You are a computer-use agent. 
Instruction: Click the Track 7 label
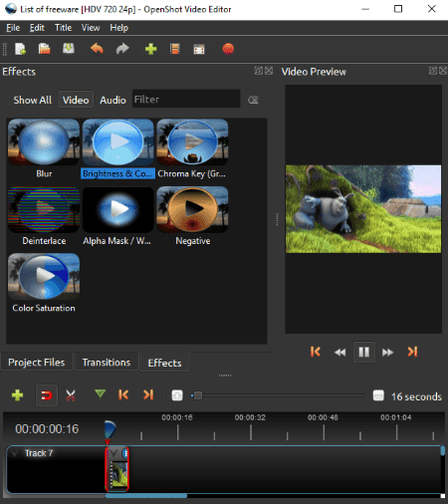[x=39, y=453]
